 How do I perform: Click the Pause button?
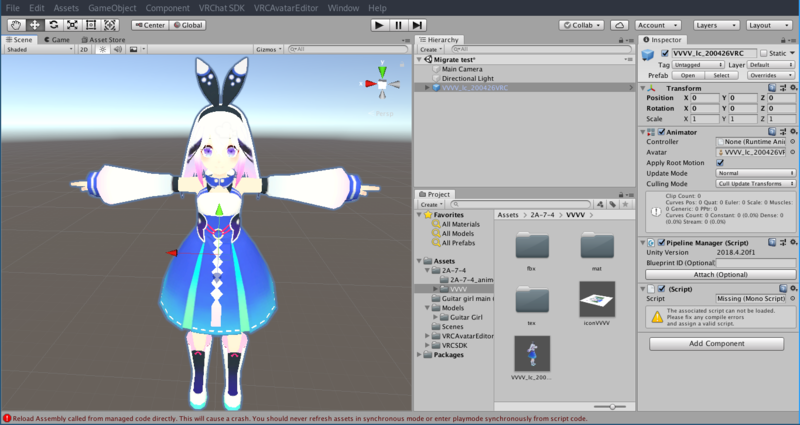pos(398,25)
